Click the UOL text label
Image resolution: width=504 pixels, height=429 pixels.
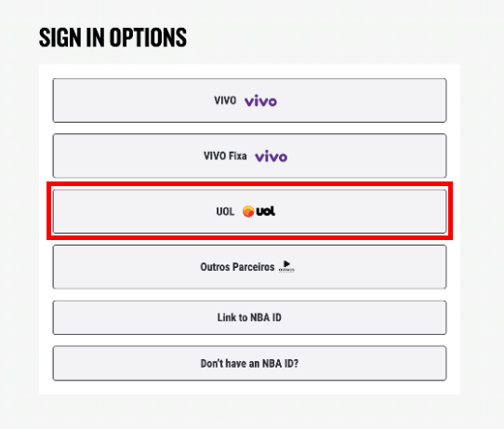225,211
